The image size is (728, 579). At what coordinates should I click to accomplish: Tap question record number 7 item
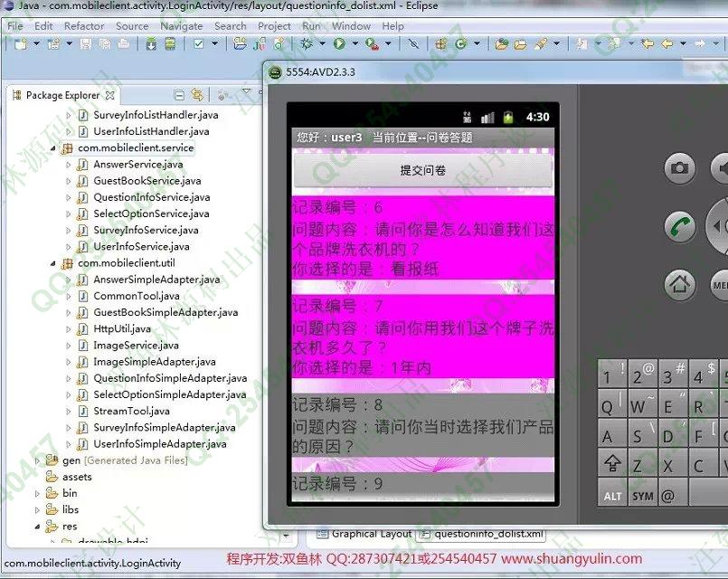422,336
